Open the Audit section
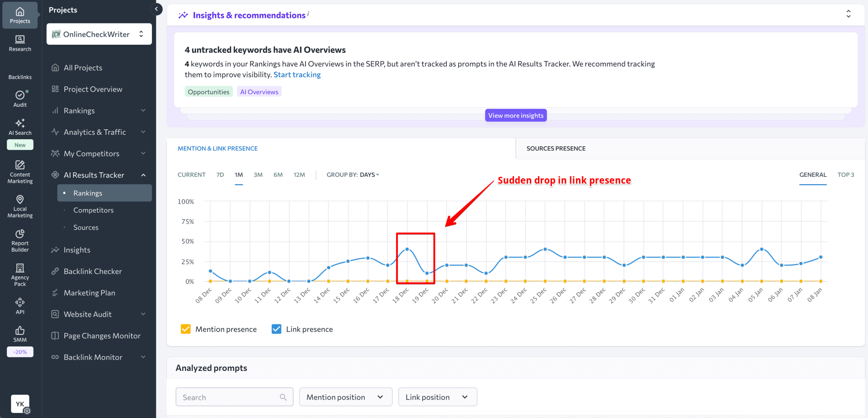Image resolution: width=868 pixels, height=418 pixels. coord(20,99)
